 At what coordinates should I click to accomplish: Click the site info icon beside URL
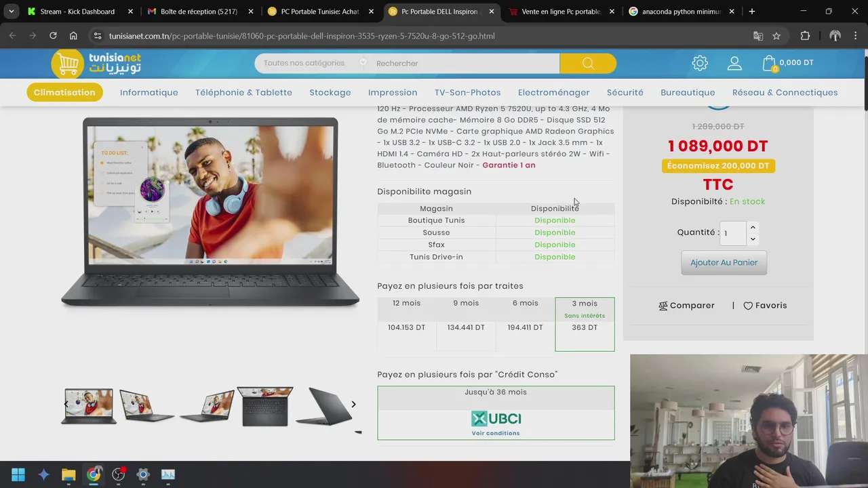(98, 36)
